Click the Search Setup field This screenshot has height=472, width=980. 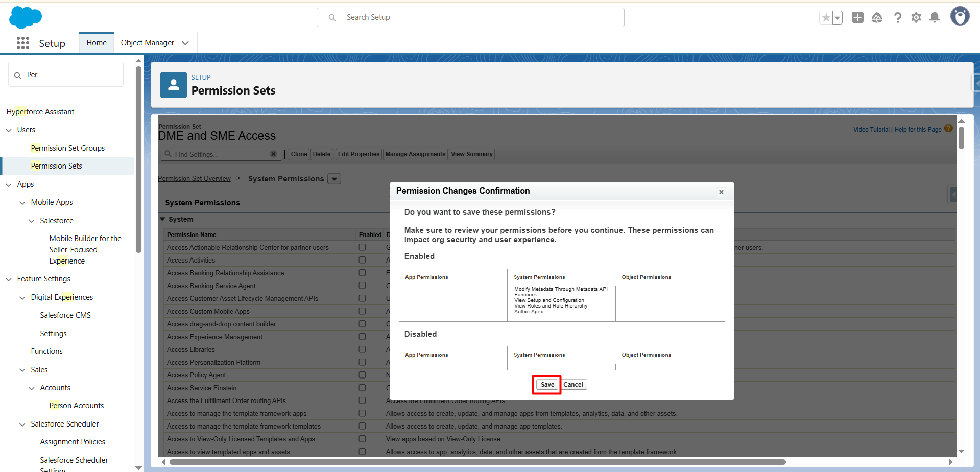click(470, 17)
